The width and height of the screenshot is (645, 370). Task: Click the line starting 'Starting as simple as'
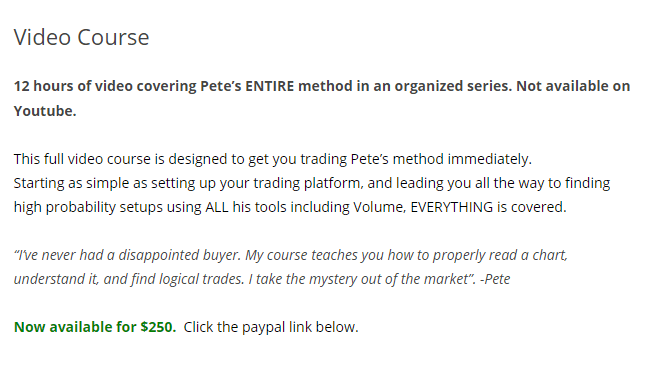point(312,183)
